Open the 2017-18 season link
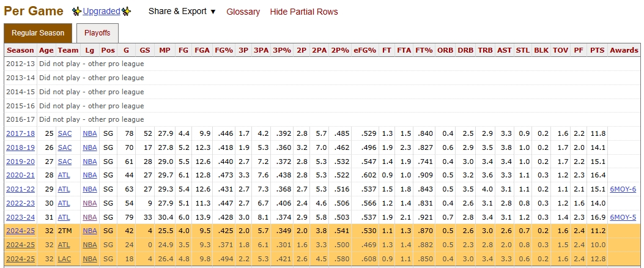This screenshot has height=268, width=644. point(20,133)
